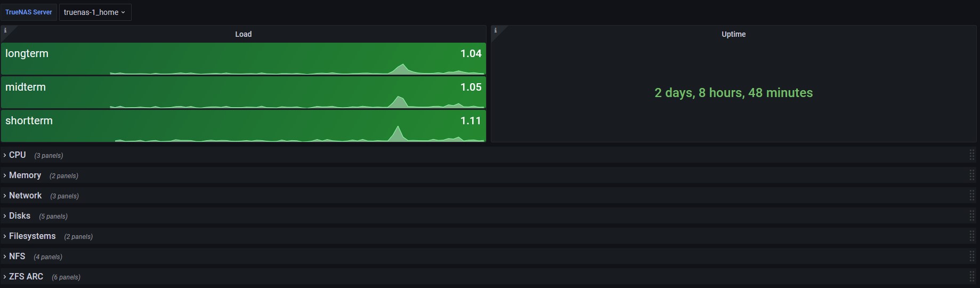The width and height of the screenshot is (980, 288).
Task: Click the ZFS ARC row drag handle
Action: point(972,277)
